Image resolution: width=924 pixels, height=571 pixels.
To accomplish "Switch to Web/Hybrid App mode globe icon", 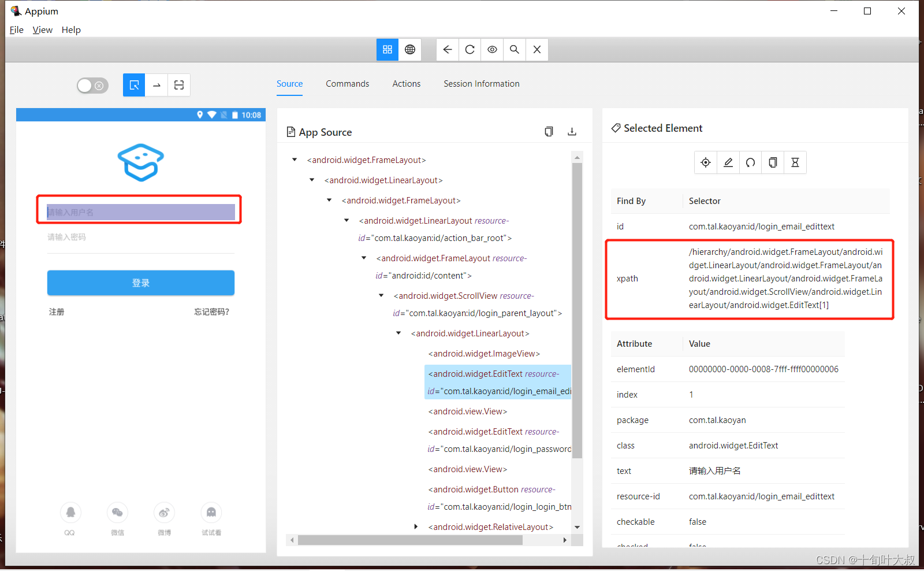I will click(410, 50).
